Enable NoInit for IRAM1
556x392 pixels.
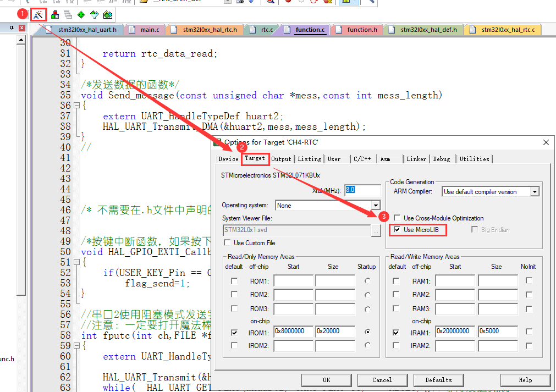pos(529,332)
